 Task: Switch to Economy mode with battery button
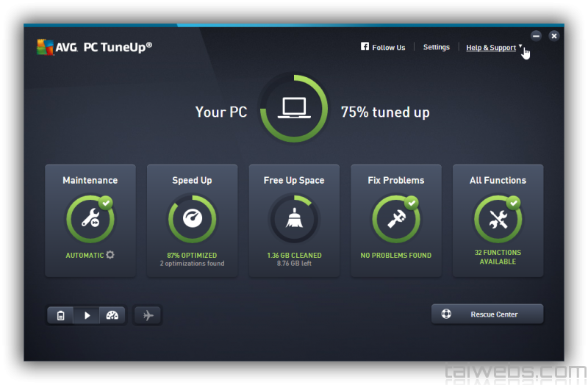click(61, 315)
